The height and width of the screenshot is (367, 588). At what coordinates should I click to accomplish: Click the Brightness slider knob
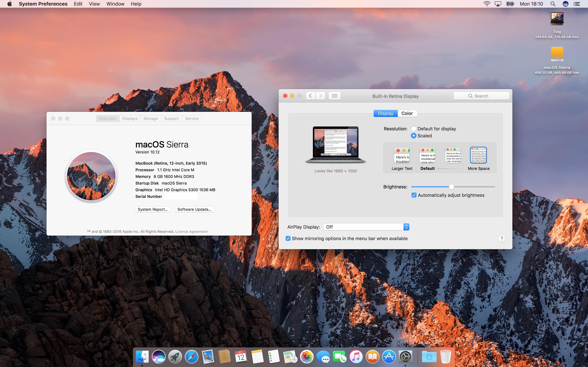451,187
